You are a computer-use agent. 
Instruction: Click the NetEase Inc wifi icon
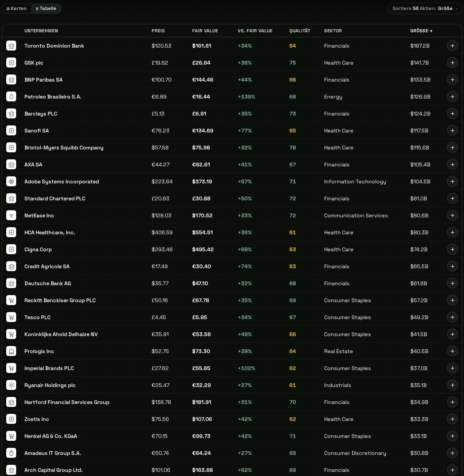pos(11,215)
